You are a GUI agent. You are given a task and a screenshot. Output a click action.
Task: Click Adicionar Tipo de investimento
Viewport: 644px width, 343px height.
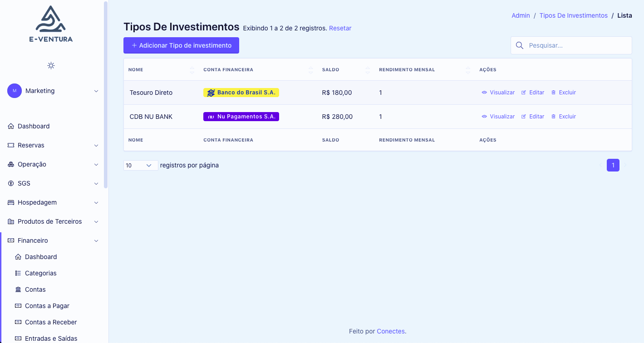point(181,45)
